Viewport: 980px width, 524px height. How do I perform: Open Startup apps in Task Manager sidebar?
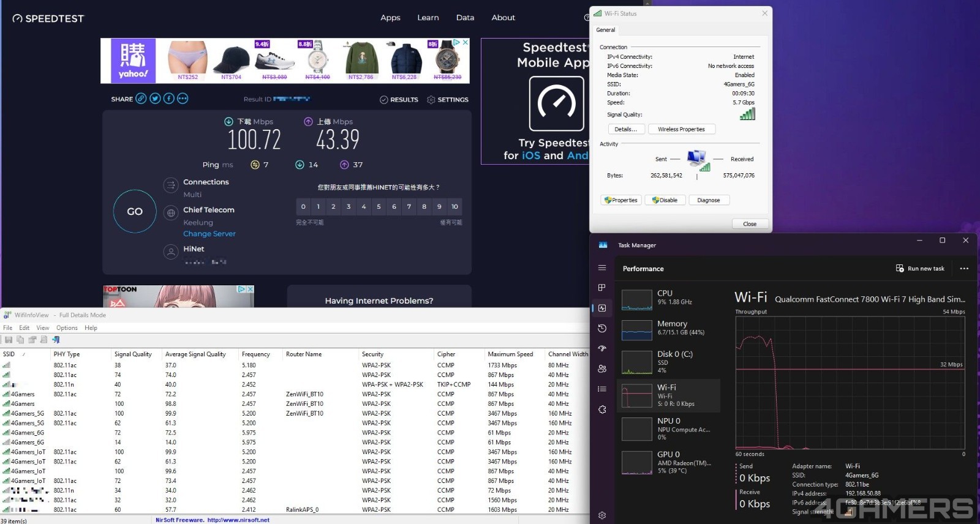[x=602, y=348]
